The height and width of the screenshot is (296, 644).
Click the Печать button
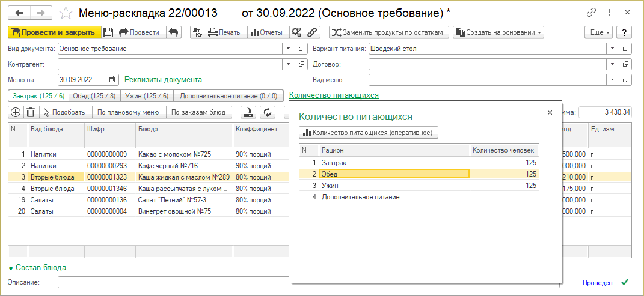pos(225,32)
